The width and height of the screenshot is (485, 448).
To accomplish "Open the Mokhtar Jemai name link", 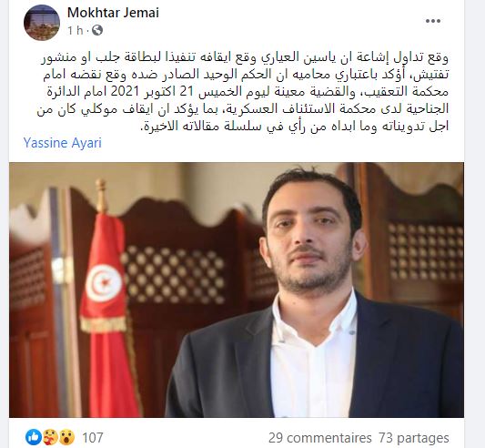I will pyautogui.click(x=113, y=13).
